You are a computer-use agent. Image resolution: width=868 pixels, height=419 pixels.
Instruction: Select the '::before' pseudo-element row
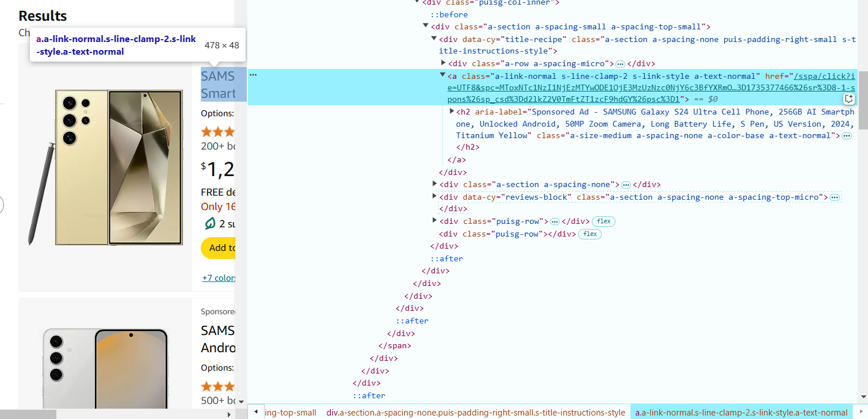[x=449, y=14]
